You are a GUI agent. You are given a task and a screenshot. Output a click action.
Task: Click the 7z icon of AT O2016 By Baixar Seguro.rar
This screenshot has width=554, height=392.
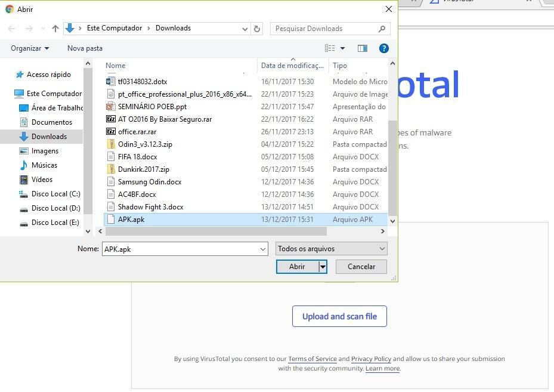pyautogui.click(x=110, y=119)
